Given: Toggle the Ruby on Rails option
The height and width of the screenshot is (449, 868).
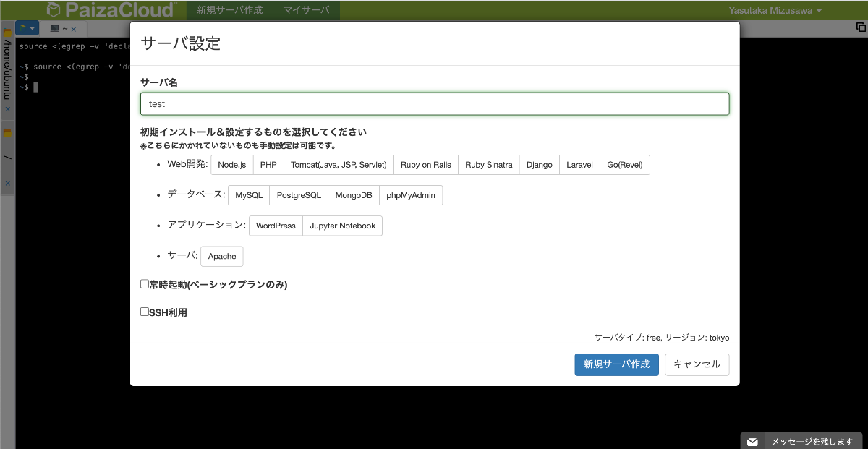Looking at the screenshot, I should 426,165.
